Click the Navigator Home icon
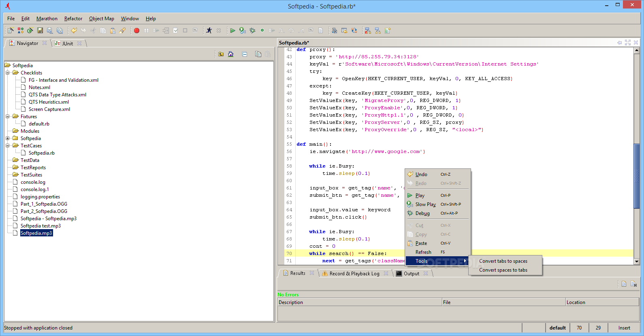Image resolution: width=644 pixels, height=336 pixels. pyautogui.click(x=230, y=54)
